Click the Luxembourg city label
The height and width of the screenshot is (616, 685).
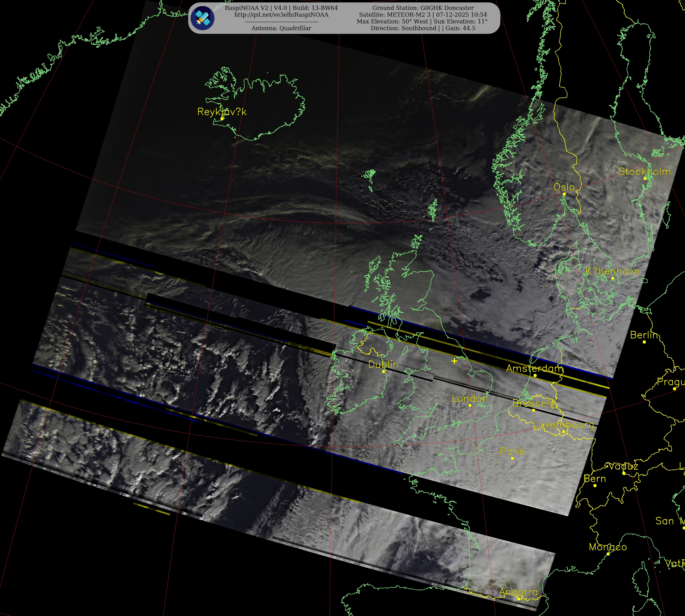coord(563,425)
